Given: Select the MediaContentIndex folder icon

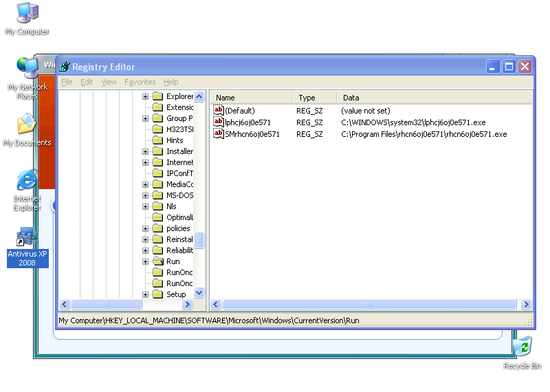Looking at the screenshot, I should pyautogui.click(x=158, y=184).
